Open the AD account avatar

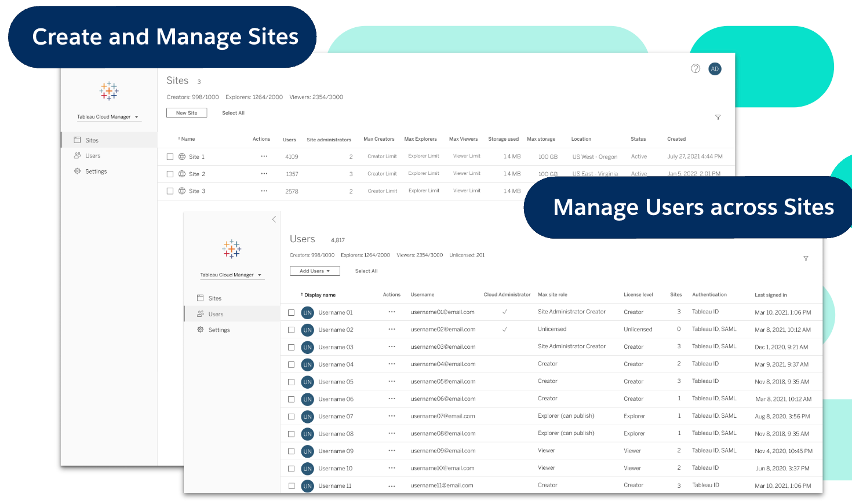[x=715, y=68]
